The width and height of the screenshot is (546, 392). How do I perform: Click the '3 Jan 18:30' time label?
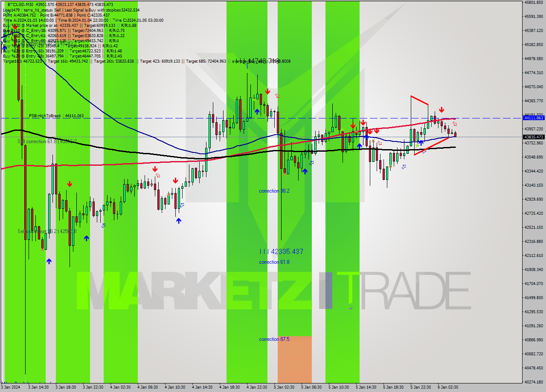coord(66,387)
